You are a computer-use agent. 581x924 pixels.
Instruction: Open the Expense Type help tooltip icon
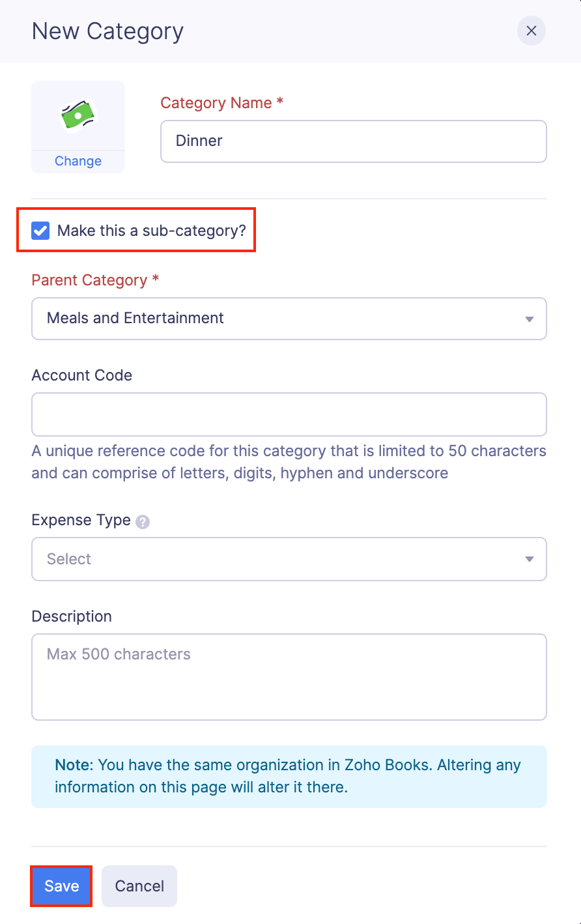click(142, 521)
